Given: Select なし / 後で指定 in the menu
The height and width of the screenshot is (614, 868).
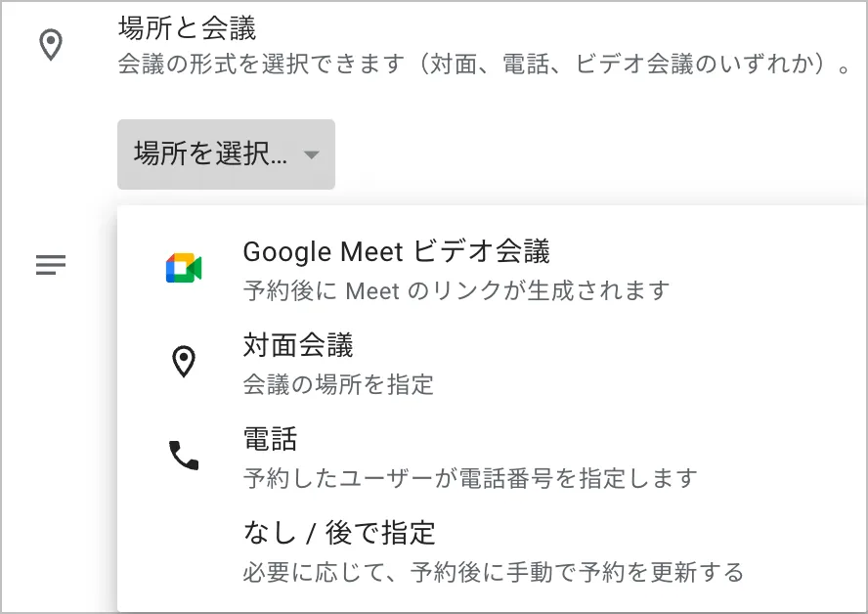Looking at the screenshot, I should [x=339, y=533].
